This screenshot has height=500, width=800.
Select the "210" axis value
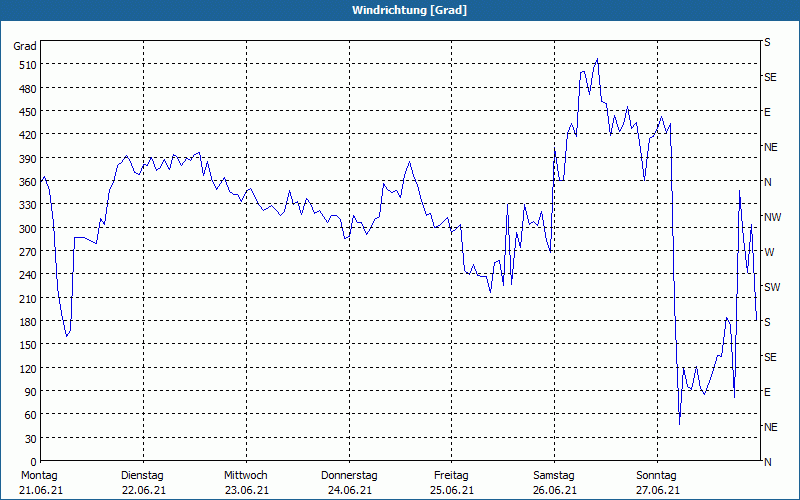[28, 298]
